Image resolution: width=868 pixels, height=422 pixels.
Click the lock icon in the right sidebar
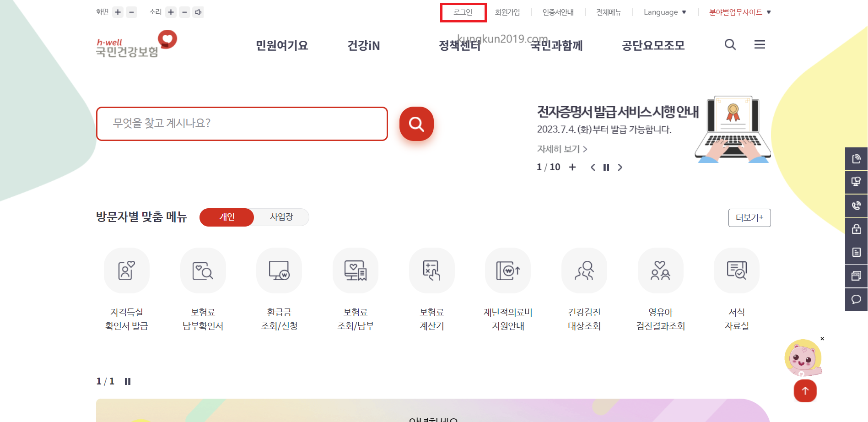pos(856,229)
